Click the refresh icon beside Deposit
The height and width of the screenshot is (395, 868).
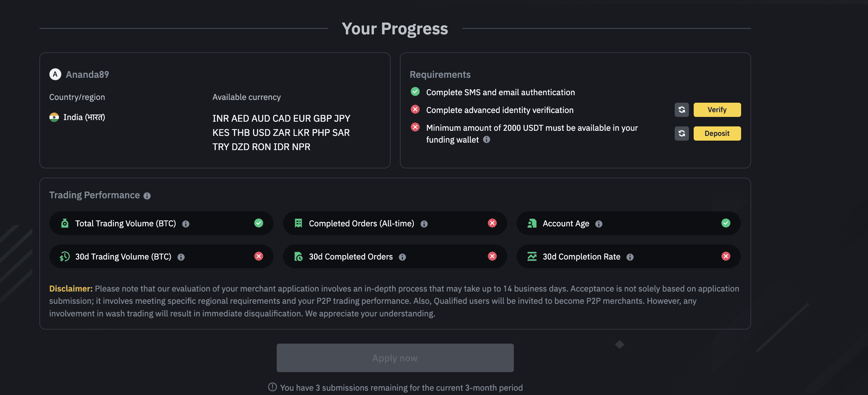pos(681,134)
